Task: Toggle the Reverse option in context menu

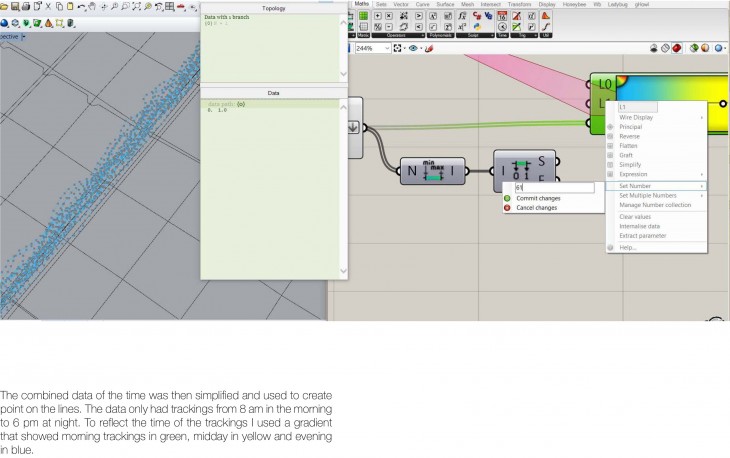Action: (630, 136)
